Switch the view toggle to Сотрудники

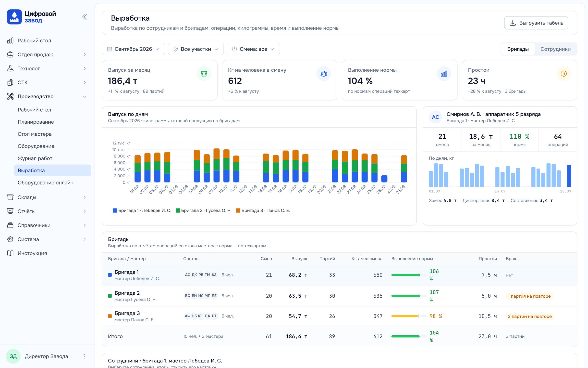(x=555, y=49)
